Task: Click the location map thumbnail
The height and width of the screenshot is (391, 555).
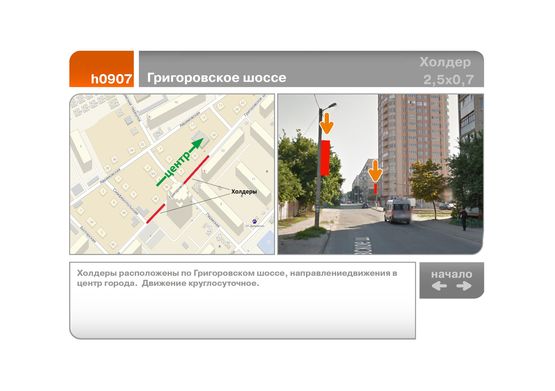Action: click(172, 174)
